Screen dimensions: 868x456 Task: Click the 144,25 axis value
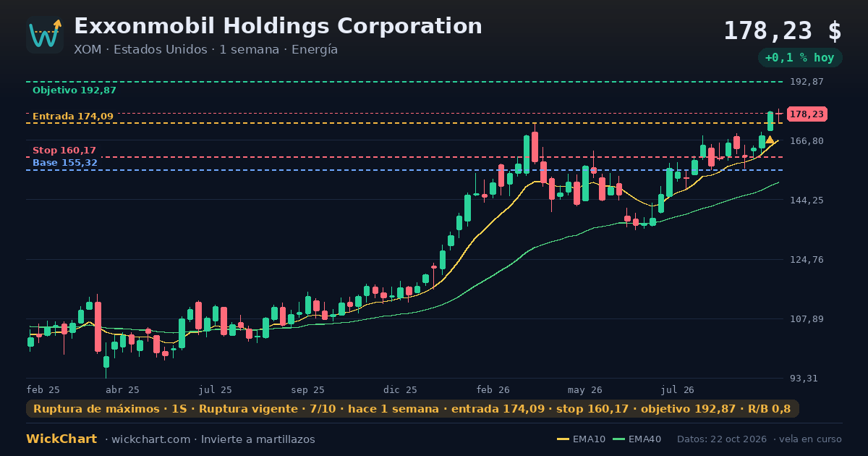click(807, 200)
